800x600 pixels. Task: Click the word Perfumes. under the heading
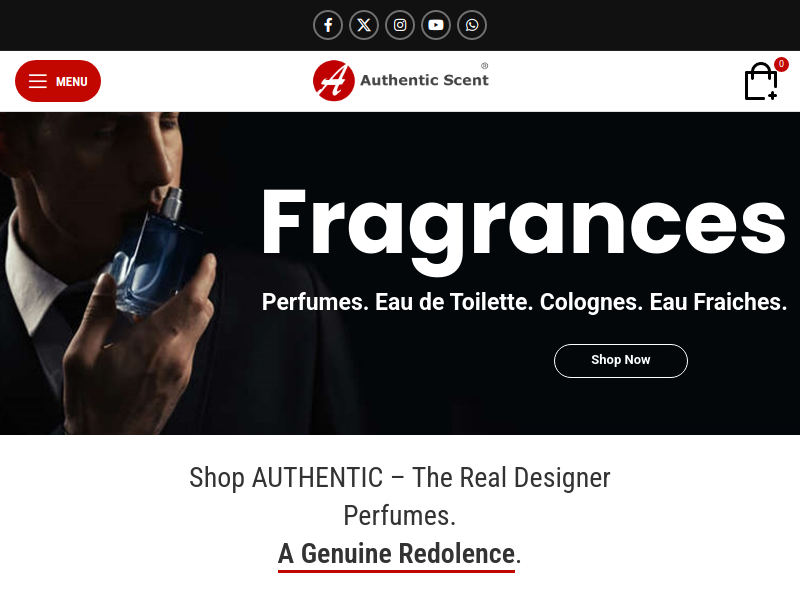(x=399, y=516)
